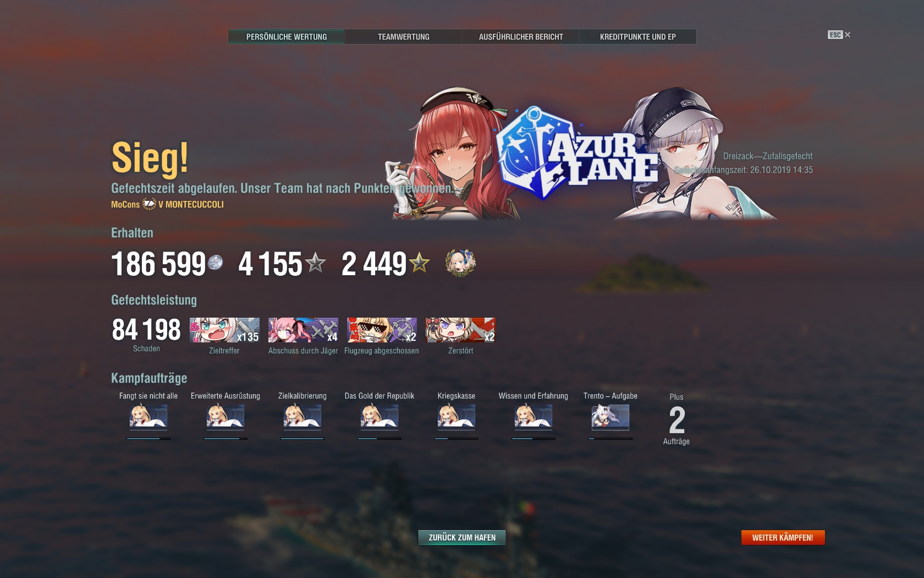924x578 pixels.
Task: Click Zurück zum Hafen button
Action: 462,538
